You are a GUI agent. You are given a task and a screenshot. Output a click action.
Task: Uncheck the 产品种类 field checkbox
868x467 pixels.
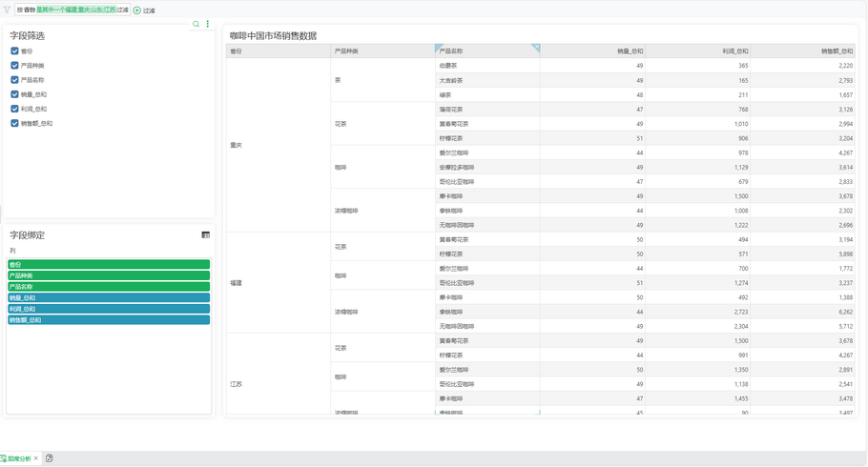14,66
